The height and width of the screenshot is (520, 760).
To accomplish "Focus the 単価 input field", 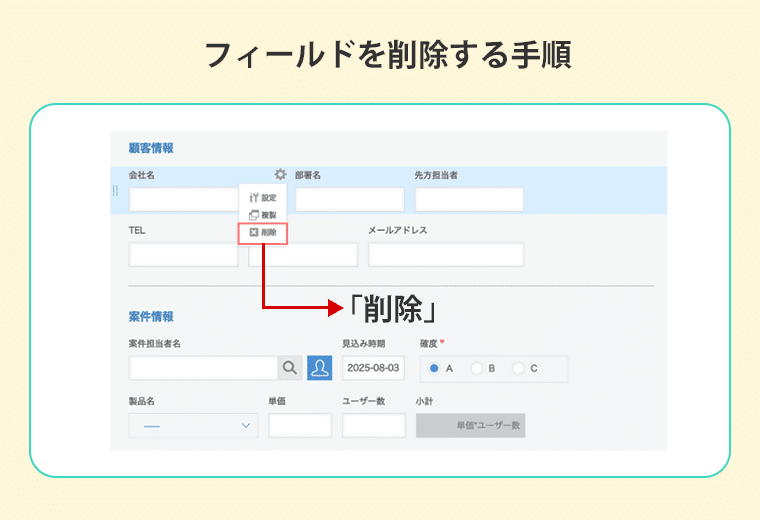I will pos(300,425).
